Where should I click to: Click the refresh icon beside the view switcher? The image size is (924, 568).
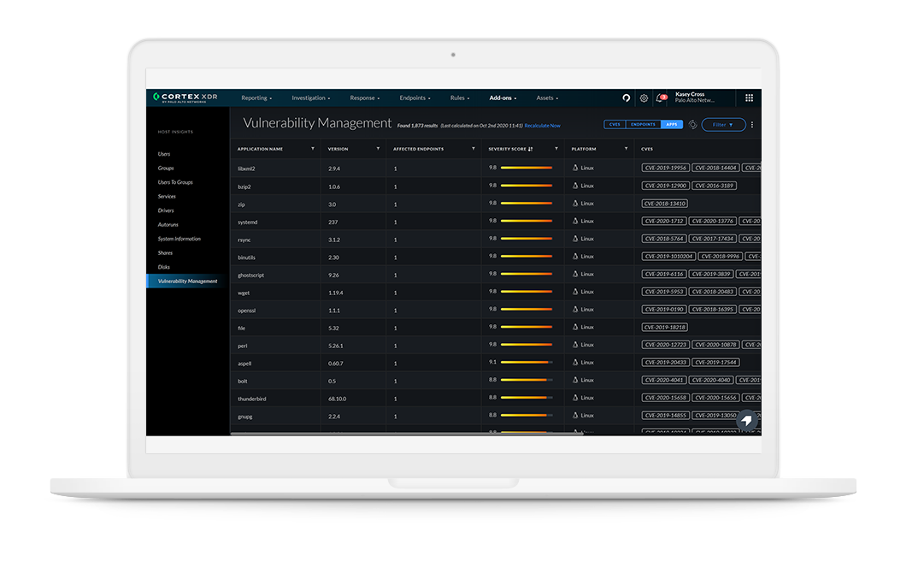[693, 124]
